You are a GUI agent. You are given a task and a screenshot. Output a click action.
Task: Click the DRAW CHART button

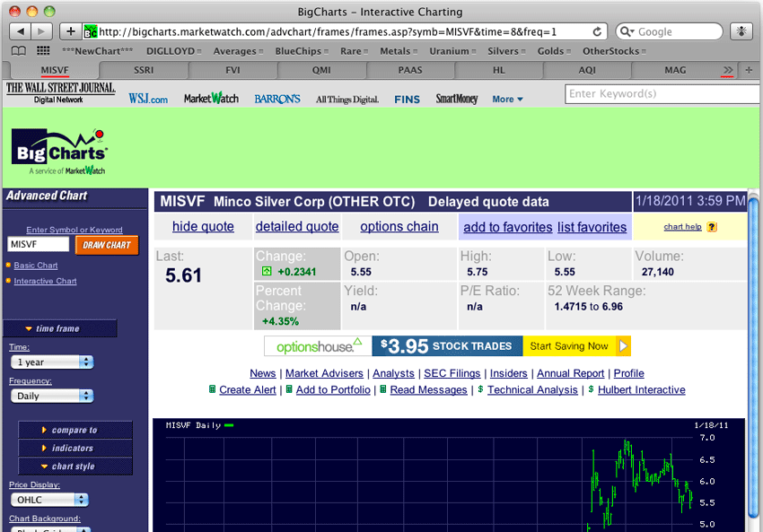point(107,243)
